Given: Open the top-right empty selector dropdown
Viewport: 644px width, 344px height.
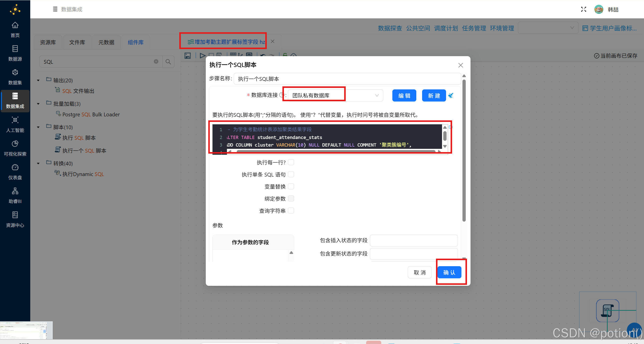Looking at the screenshot, I should coord(548,28).
